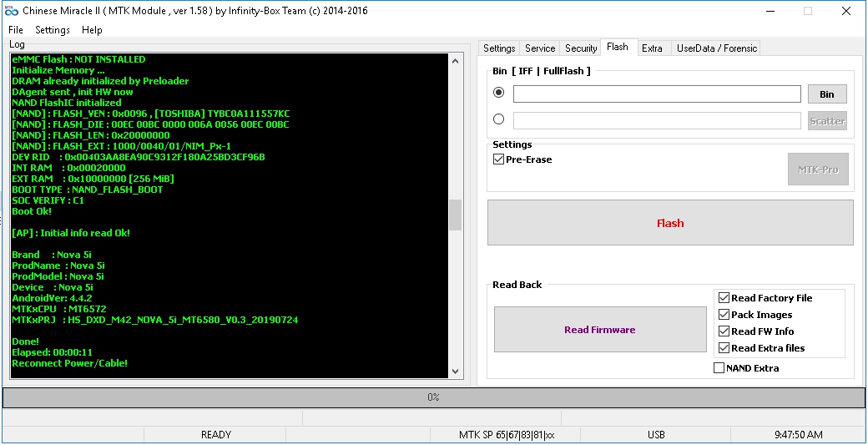
Task: Switch to the Extra tab
Action: pyautogui.click(x=652, y=48)
